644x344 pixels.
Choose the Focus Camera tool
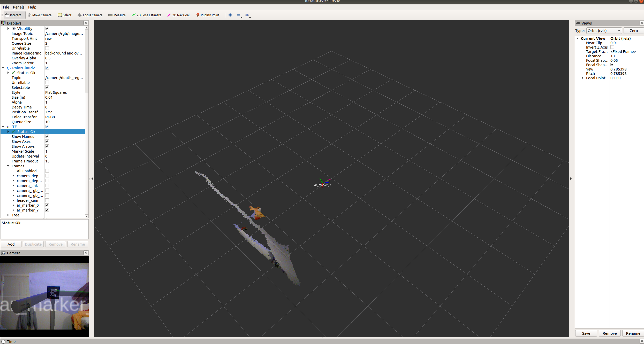pos(90,15)
